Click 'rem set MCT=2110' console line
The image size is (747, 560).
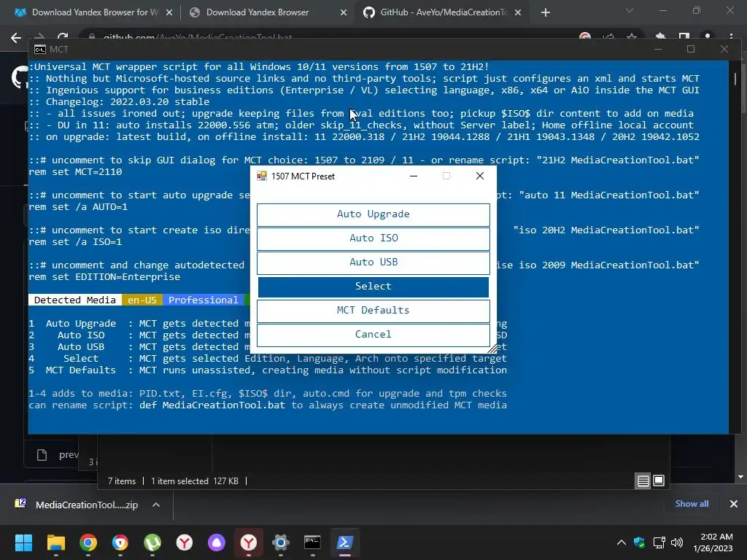(x=75, y=172)
